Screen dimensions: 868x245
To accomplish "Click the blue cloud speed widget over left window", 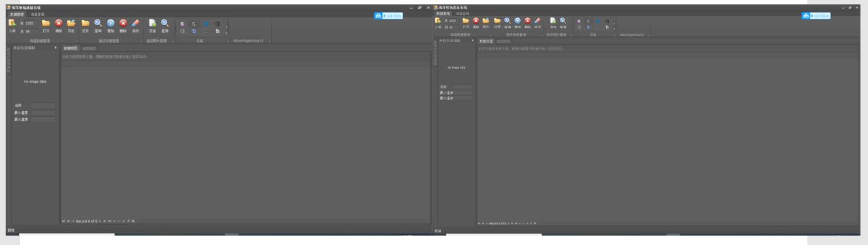I will click(388, 16).
